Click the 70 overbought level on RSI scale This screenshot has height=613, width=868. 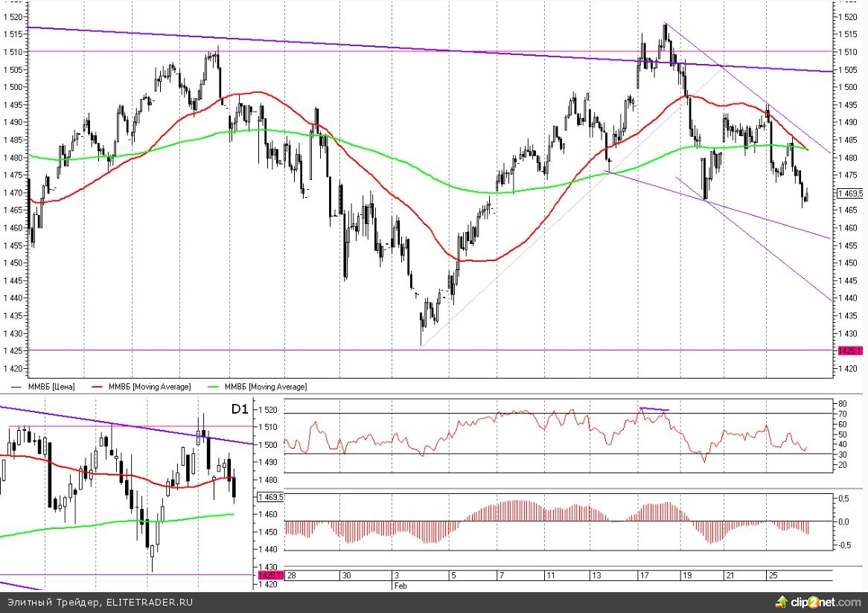pyautogui.click(x=842, y=414)
